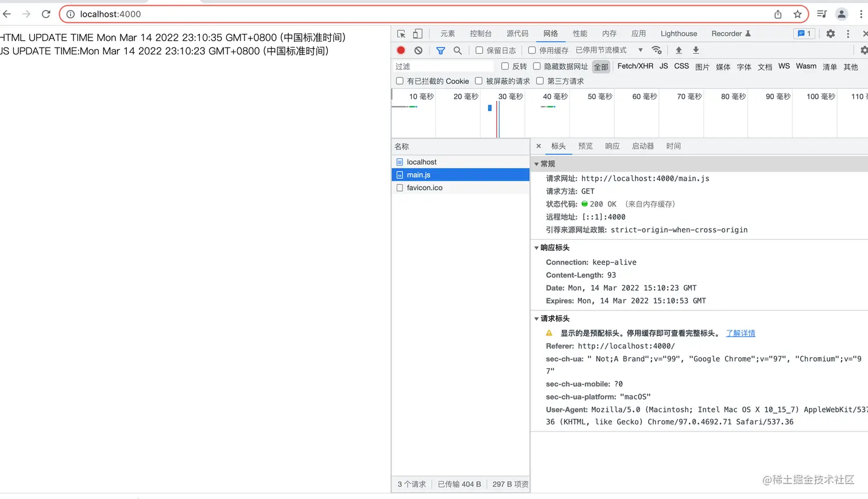Image resolution: width=868 pixels, height=499 pixels.
Task: Clear the network request log
Action: 418,50
